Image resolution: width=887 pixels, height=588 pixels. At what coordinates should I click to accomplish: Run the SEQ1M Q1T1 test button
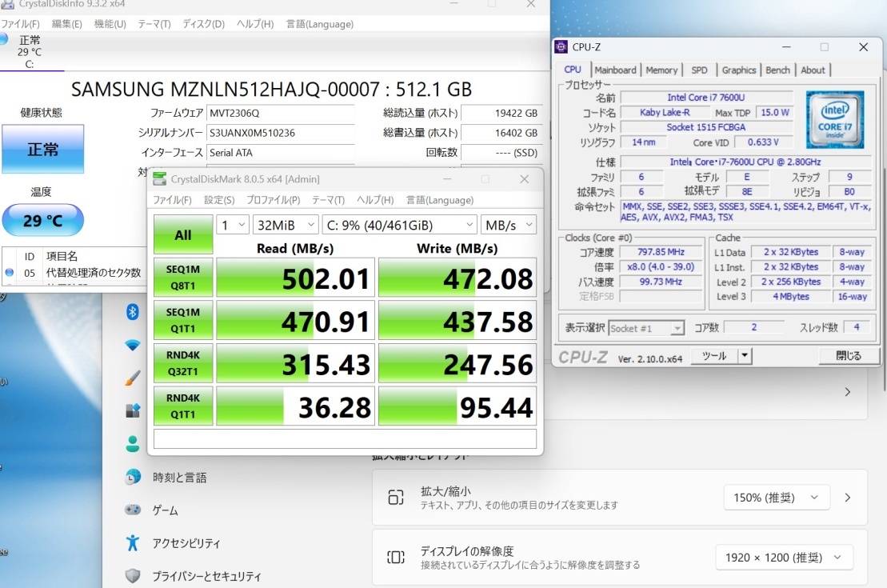tap(182, 320)
